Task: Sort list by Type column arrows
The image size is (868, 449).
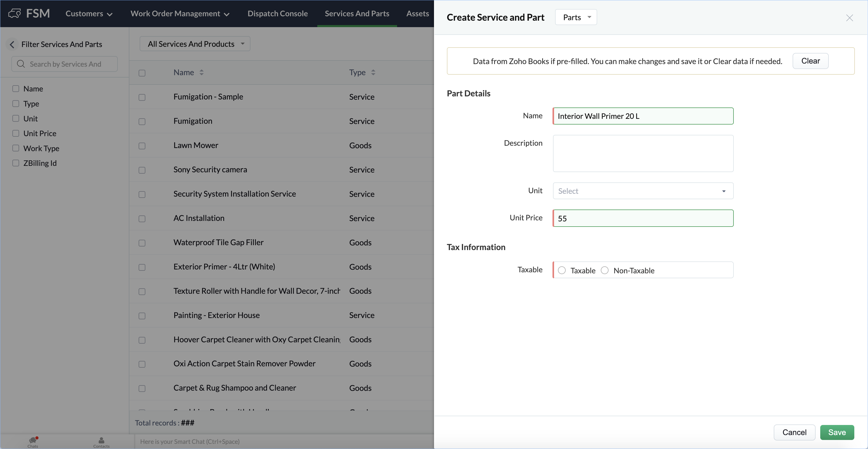Action: (373, 73)
